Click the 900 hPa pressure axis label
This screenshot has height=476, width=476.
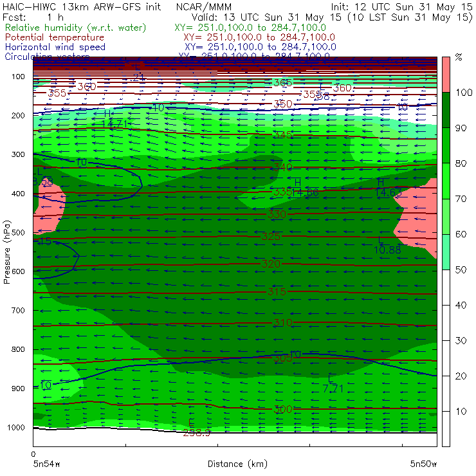18,389
